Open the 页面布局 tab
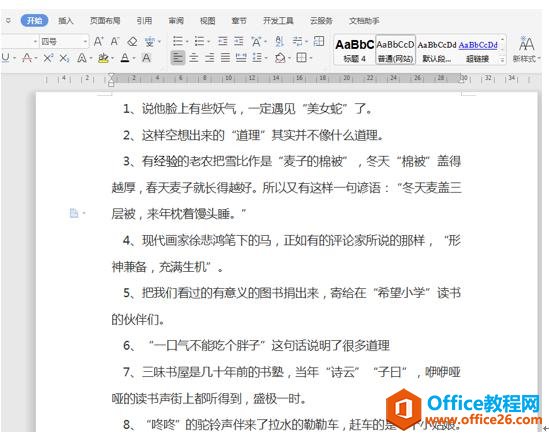Image resolution: width=549 pixels, height=437 pixels. pyautogui.click(x=105, y=21)
